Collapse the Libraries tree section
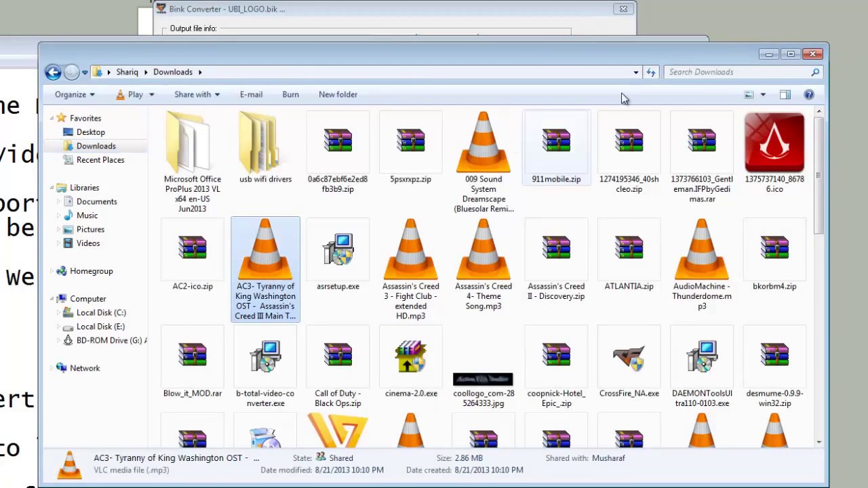 click(52, 188)
